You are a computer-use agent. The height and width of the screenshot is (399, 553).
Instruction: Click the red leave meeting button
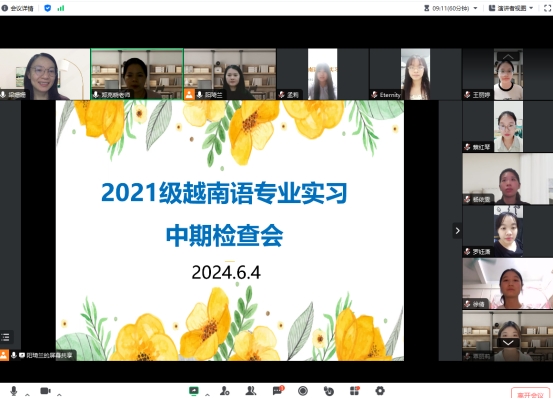pos(530,394)
